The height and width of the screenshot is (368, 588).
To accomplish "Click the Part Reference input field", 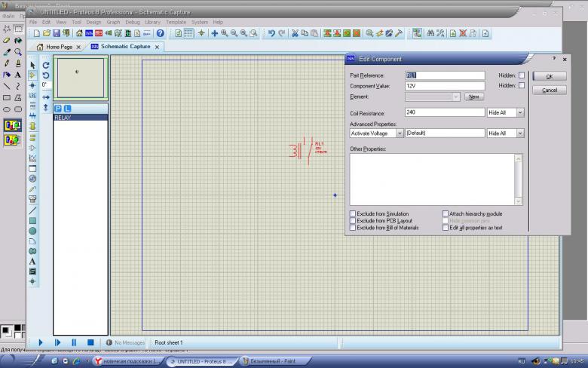I will (x=445, y=75).
